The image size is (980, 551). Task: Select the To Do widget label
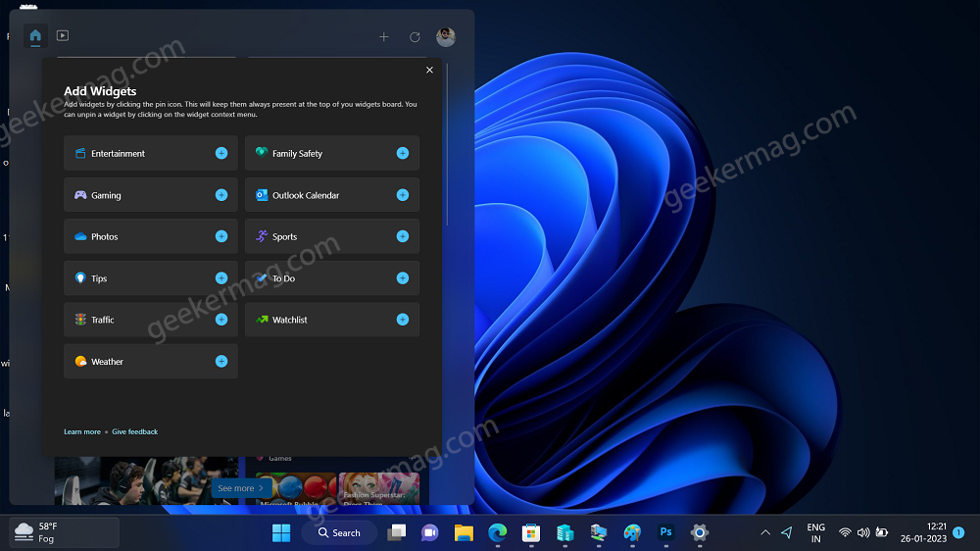283,278
